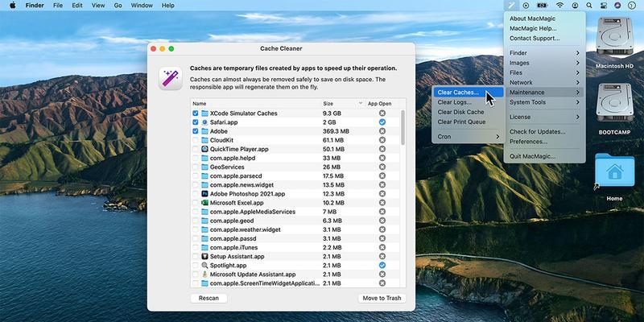Sort by the Name column header
The height and width of the screenshot is (322, 644).
tap(256, 104)
